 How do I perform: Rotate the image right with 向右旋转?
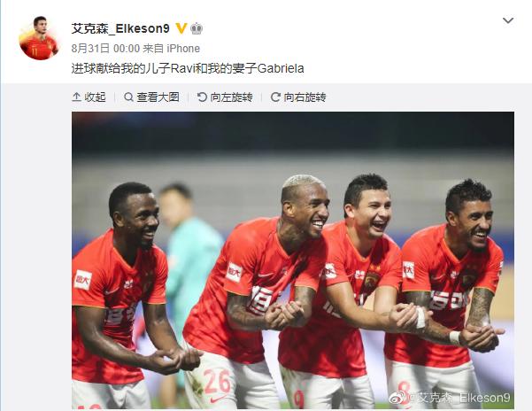coord(298,97)
